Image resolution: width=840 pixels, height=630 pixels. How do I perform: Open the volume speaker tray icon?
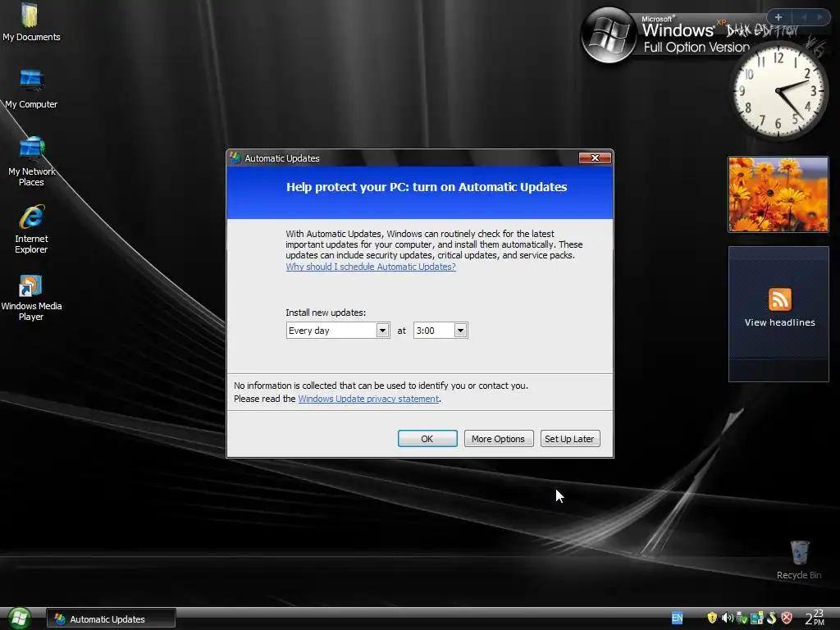pos(727,618)
